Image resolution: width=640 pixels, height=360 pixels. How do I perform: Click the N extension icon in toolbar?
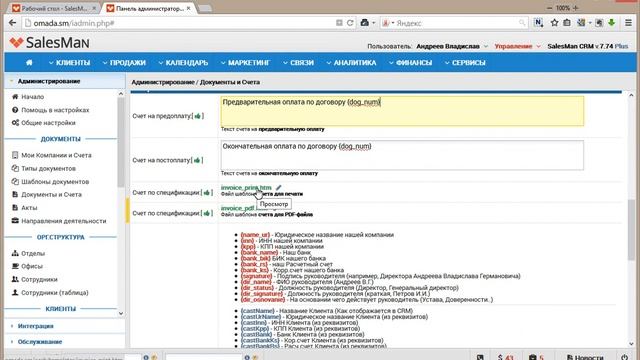(x=538, y=23)
